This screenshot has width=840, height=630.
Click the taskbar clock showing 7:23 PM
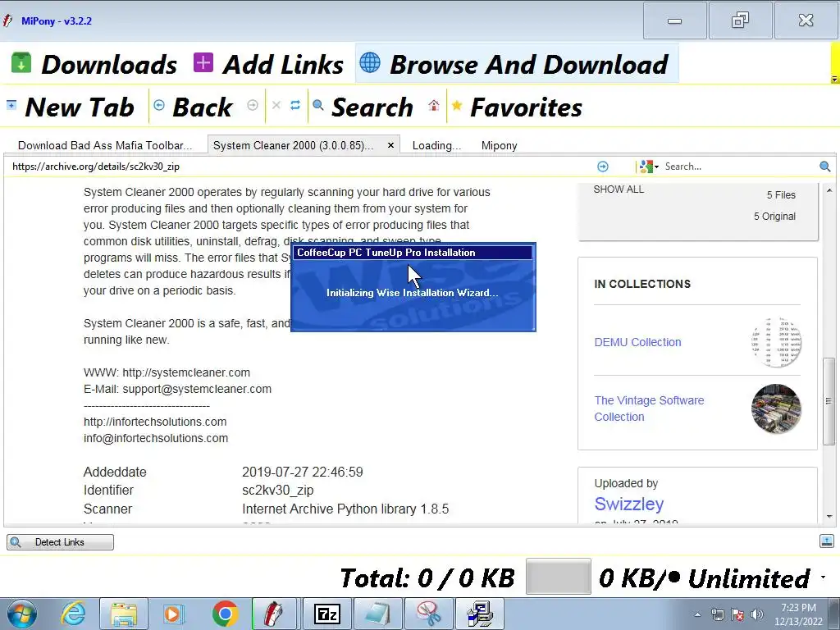click(x=798, y=614)
